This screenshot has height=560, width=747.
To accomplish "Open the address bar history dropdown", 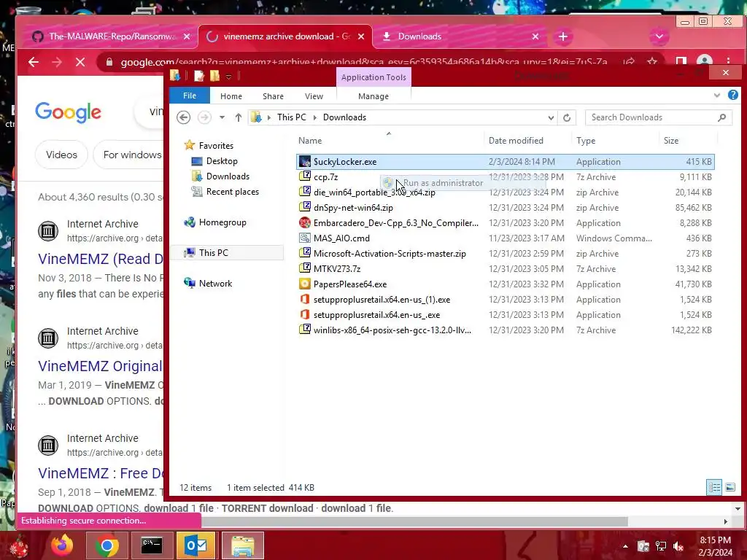I will click(551, 117).
